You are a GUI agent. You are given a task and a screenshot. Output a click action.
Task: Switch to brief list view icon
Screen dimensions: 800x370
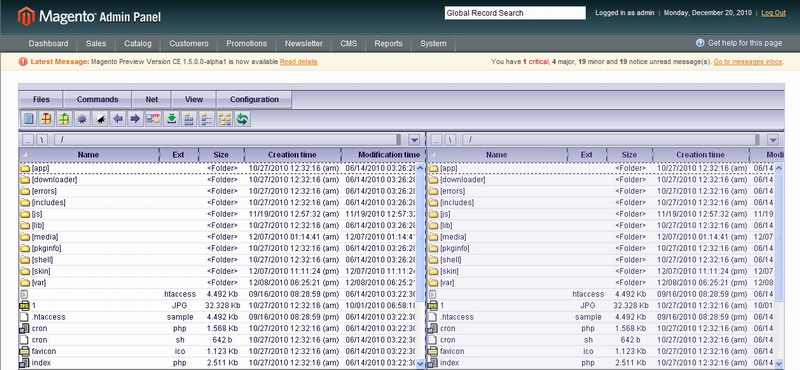pyautogui.click(x=189, y=119)
